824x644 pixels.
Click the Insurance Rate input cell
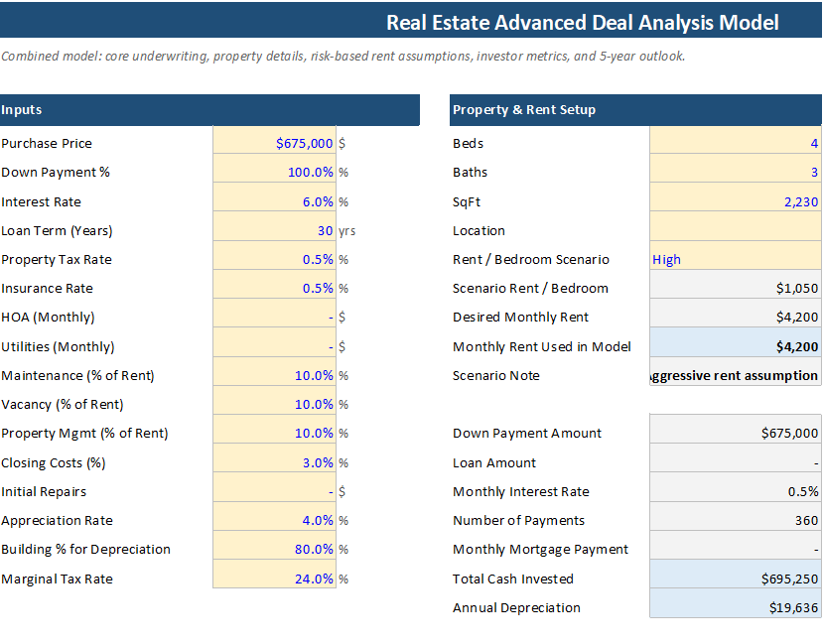pyautogui.click(x=274, y=288)
